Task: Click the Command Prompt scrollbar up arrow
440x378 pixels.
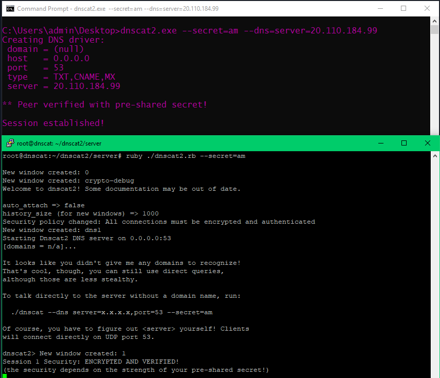Action: (434, 21)
